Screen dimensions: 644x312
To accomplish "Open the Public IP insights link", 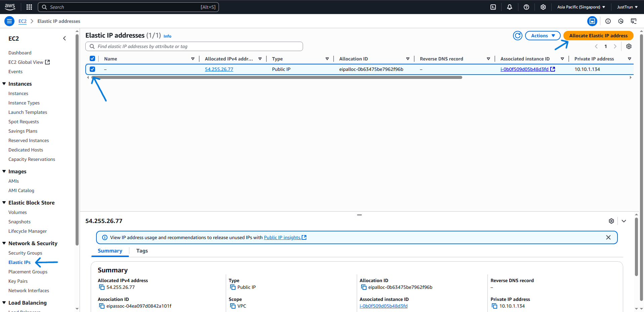I will 285,237.
